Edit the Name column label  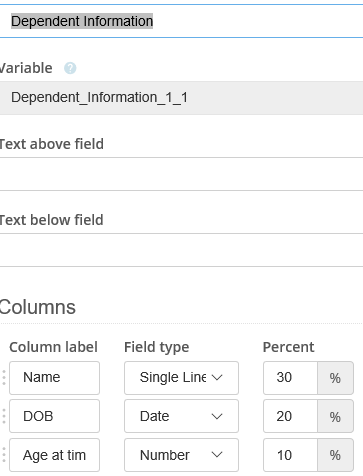click(x=54, y=378)
